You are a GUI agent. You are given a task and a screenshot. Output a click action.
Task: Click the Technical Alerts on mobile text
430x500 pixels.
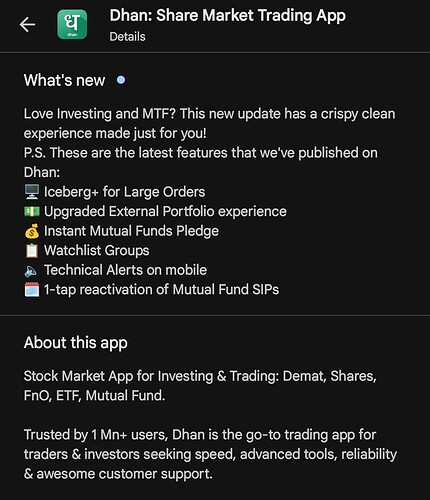coord(125,270)
